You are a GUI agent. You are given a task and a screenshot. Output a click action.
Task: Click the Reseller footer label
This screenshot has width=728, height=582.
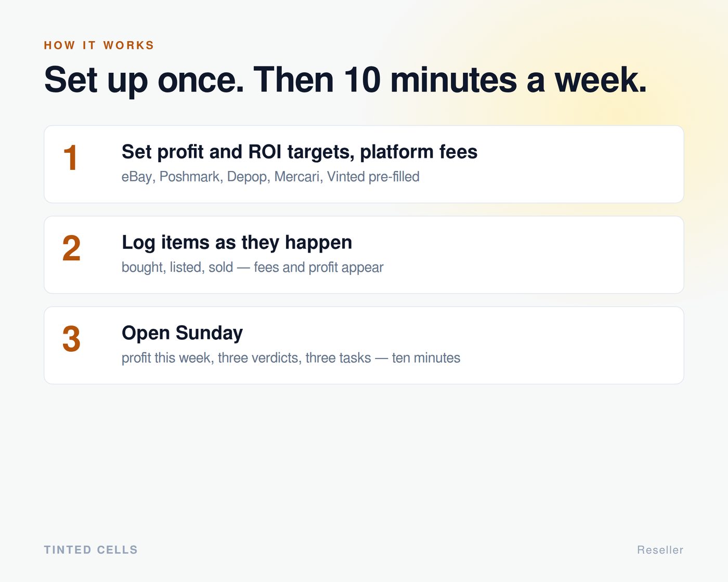pyautogui.click(x=660, y=550)
